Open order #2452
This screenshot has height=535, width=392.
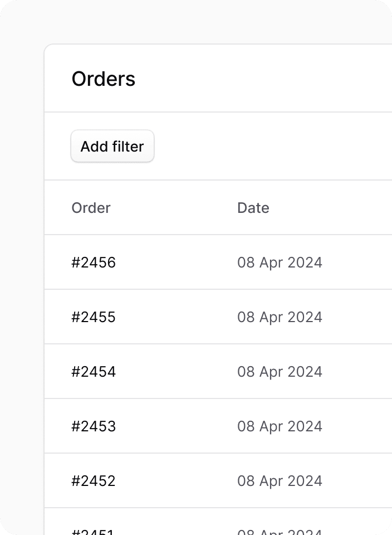click(x=94, y=480)
